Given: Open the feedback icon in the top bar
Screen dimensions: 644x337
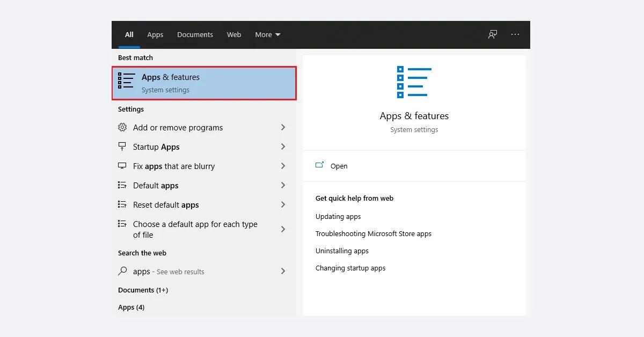Looking at the screenshot, I should point(492,34).
